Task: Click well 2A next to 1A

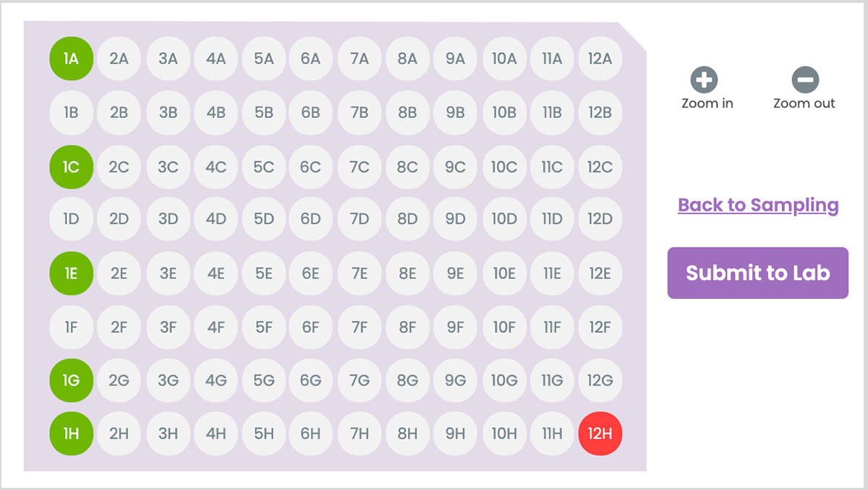Action: click(x=119, y=59)
